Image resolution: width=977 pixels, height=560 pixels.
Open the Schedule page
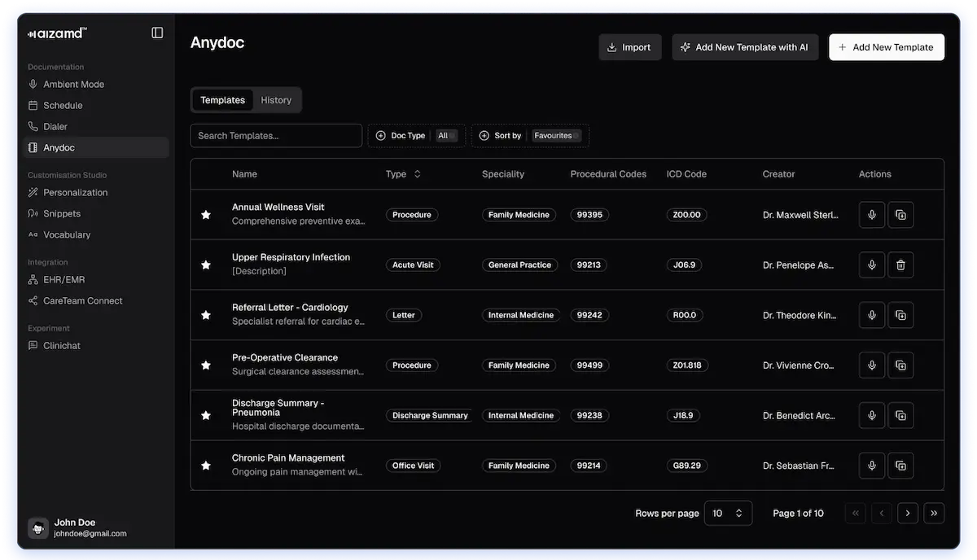[x=98, y=105]
